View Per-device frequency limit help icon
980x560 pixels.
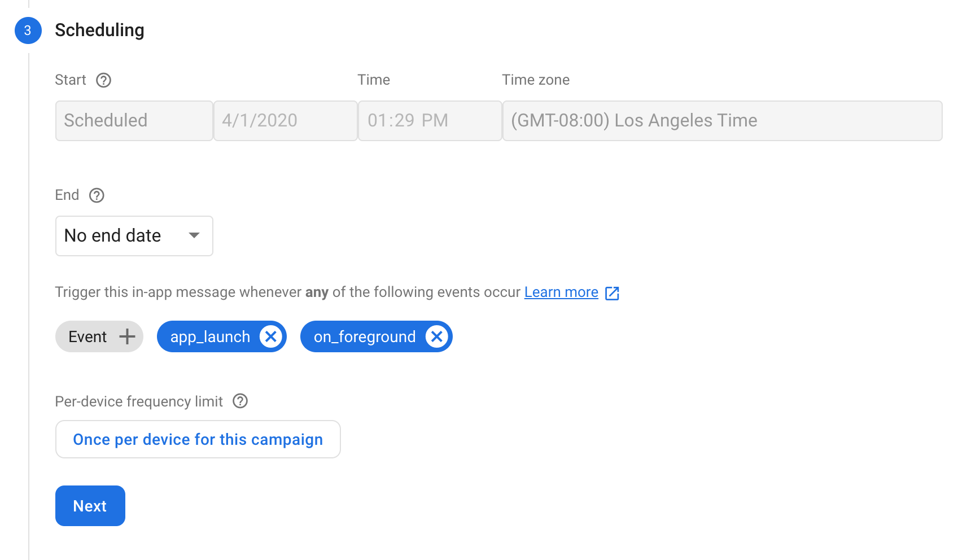point(240,401)
